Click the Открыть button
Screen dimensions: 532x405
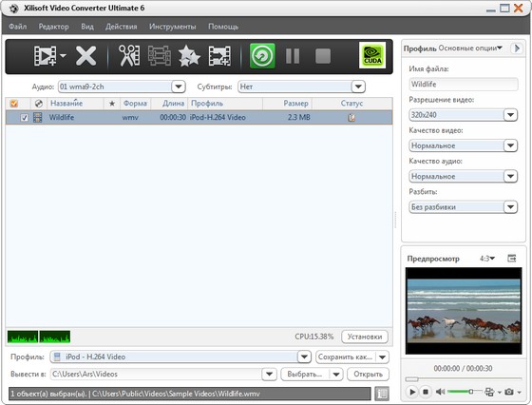coord(369,375)
